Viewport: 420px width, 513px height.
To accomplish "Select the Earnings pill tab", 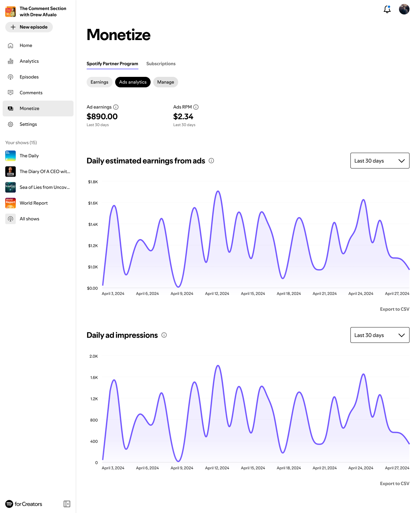I will [99, 82].
